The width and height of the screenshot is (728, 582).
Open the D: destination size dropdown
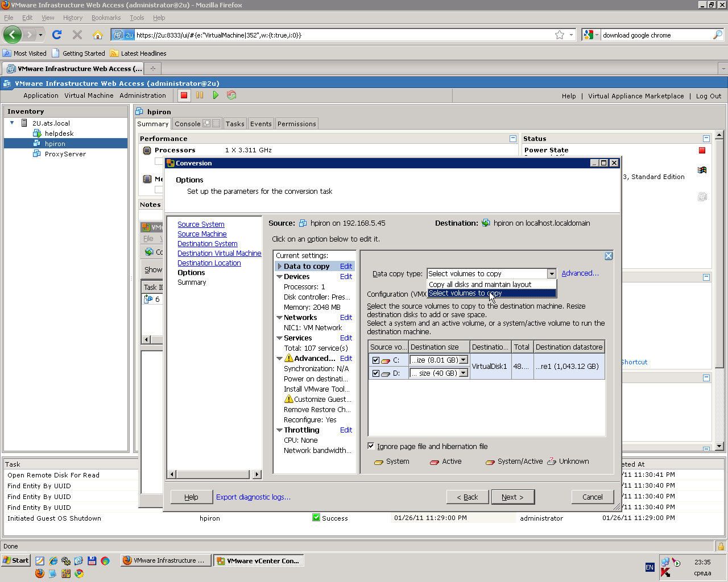(x=464, y=373)
